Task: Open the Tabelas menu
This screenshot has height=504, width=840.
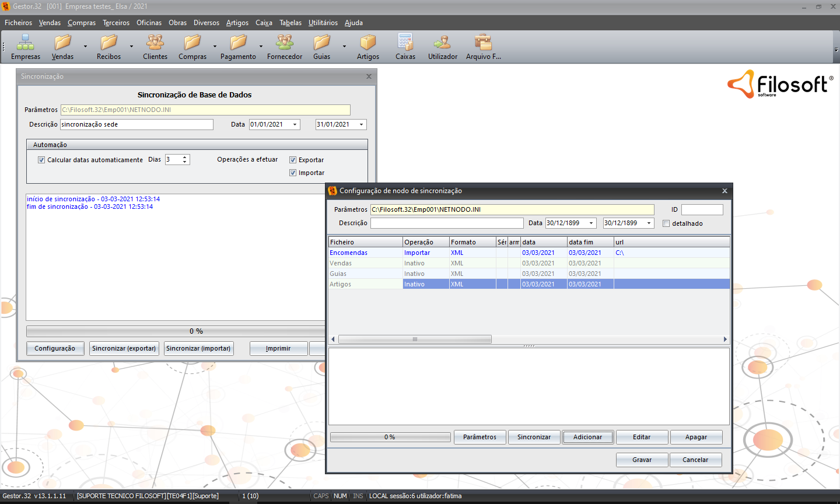Action: coord(290,23)
